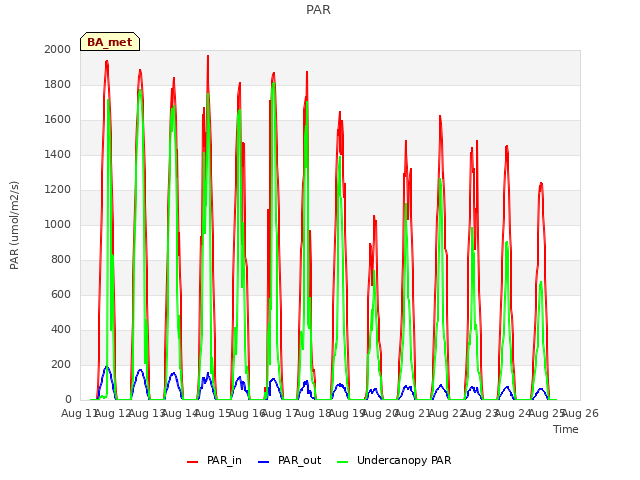The image size is (640, 480).
Task: Click the 400 y-axis tick label
Action: [x=61, y=329]
